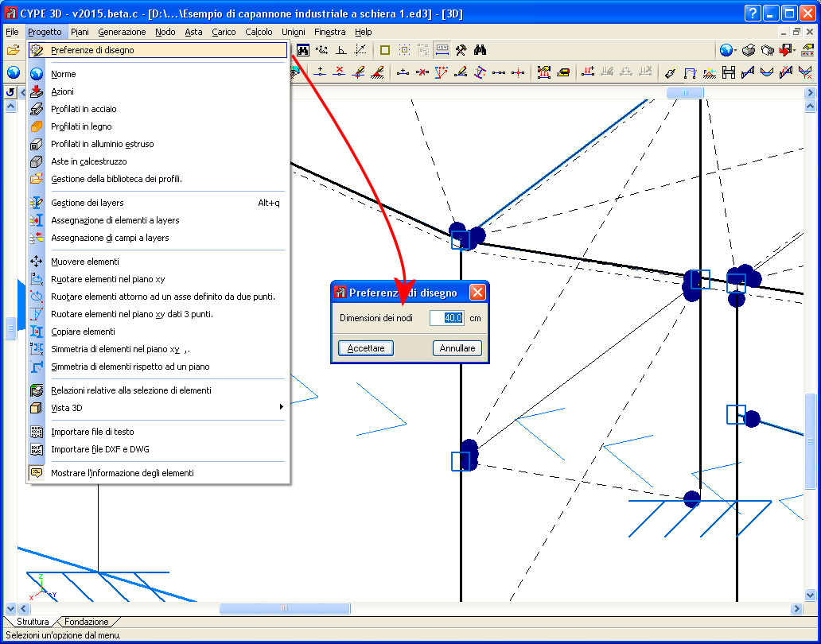Click the printer icon in top toolbar
Image resolution: width=821 pixels, height=644 pixels.
click(x=749, y=50)
